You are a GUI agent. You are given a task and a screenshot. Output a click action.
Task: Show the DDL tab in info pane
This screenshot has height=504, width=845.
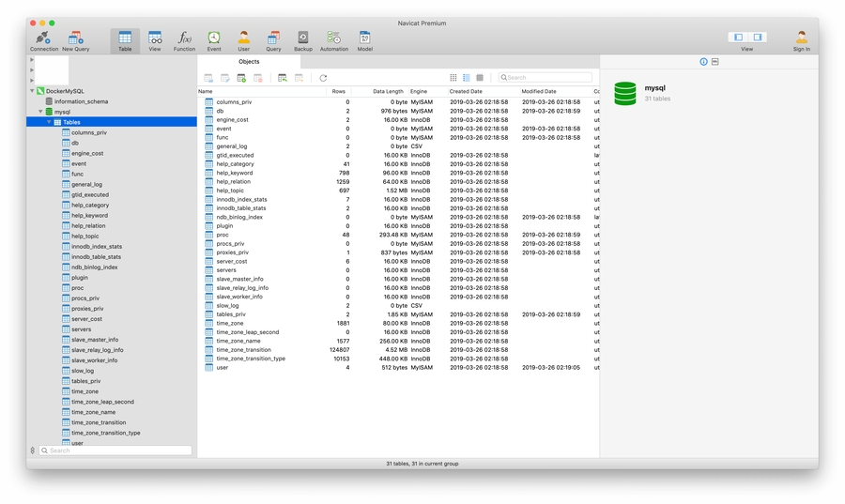715,62
